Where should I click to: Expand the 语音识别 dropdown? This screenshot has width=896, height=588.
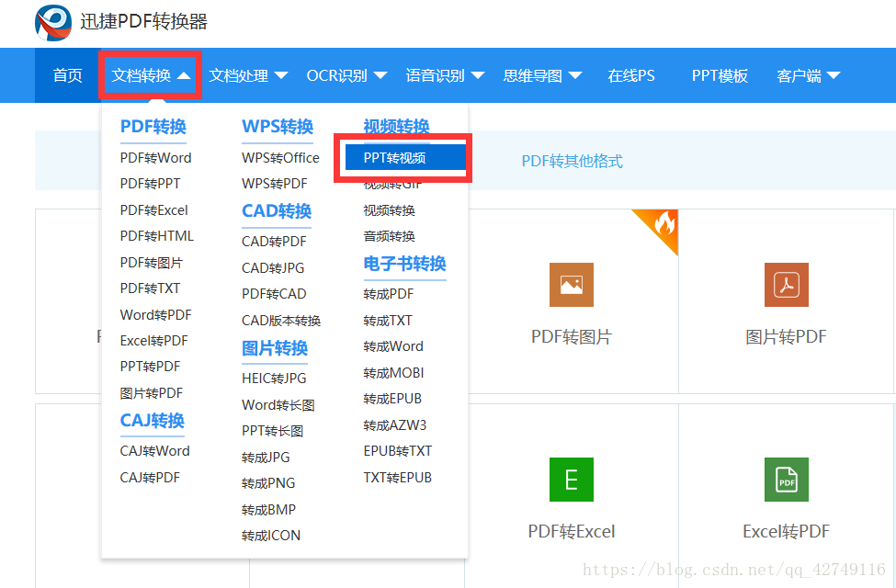point(445,75)
